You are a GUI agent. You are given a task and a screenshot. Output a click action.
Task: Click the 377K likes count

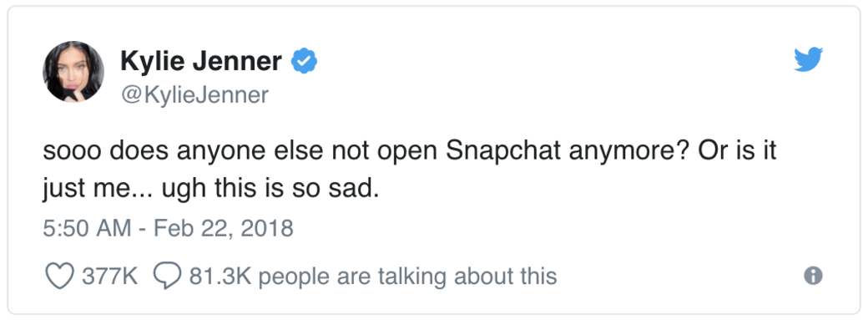coord(109,276)
